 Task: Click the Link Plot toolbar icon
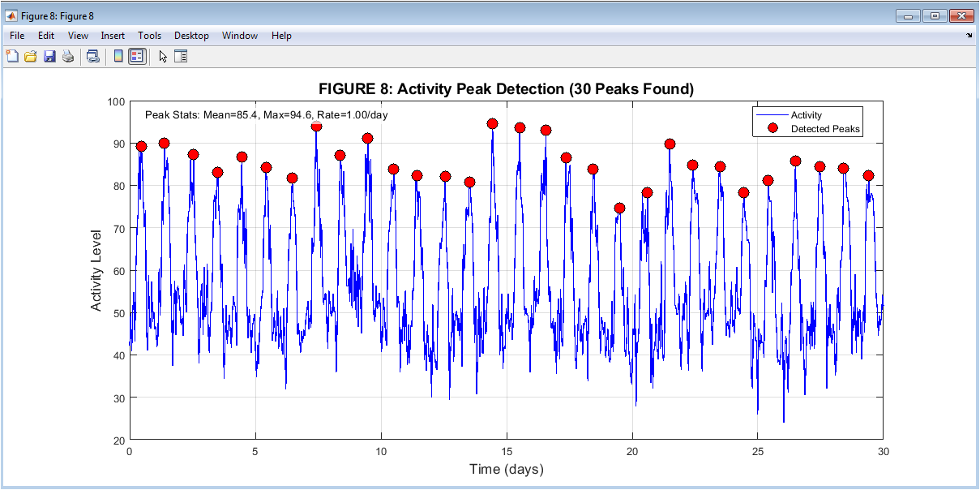(x=92, y=56)
